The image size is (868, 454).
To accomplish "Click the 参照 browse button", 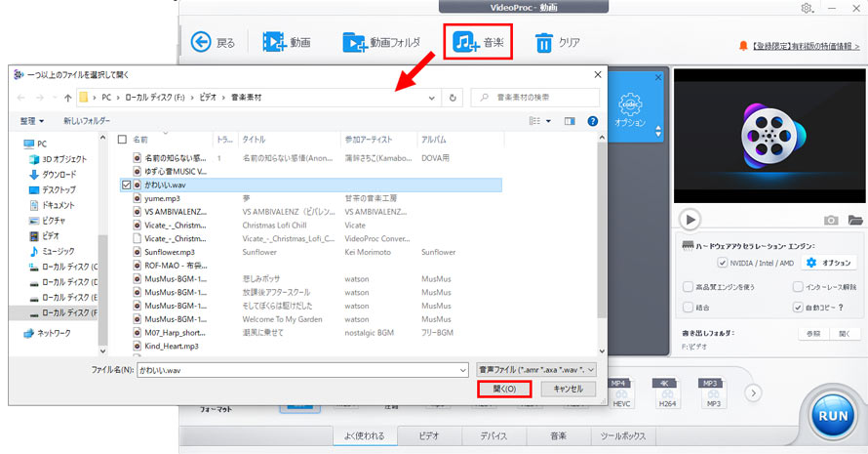I will tap(813, 333).
